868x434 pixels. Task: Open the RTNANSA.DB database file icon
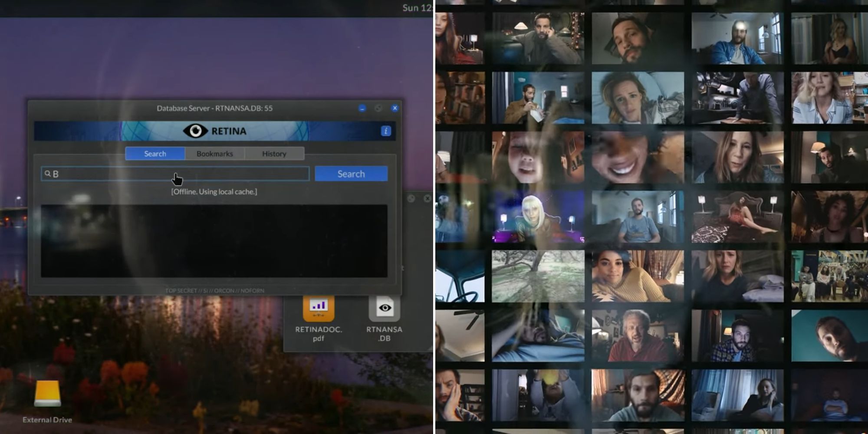384,309
